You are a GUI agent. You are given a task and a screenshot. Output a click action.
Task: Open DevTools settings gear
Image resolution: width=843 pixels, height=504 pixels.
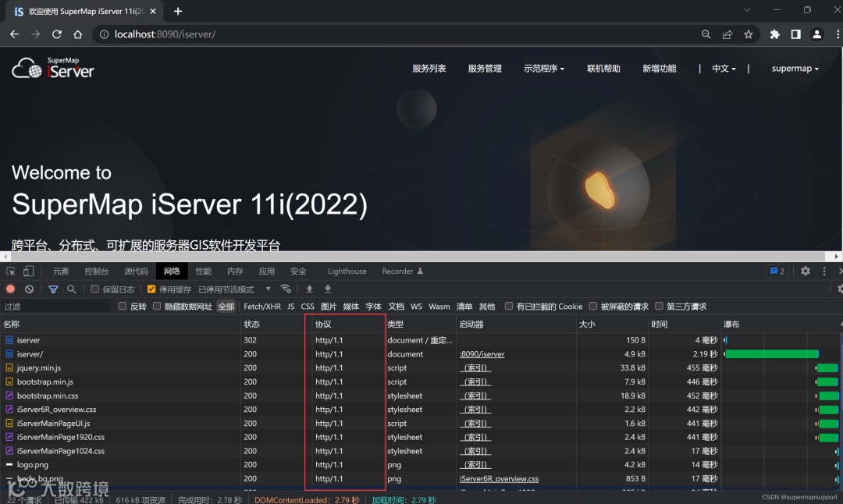point(805,272)
